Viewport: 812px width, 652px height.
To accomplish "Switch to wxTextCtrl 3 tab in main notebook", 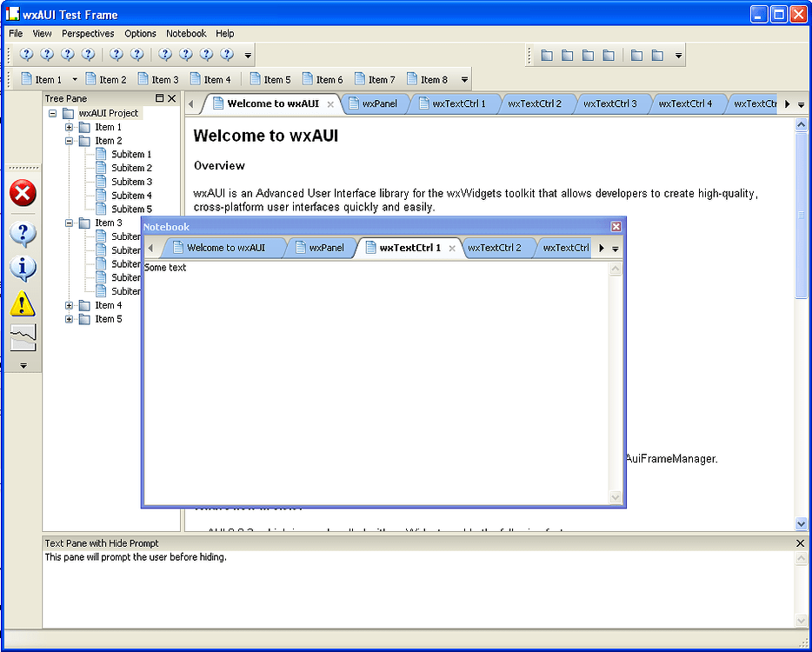I will pyautogui.click(x=610, y=103).
